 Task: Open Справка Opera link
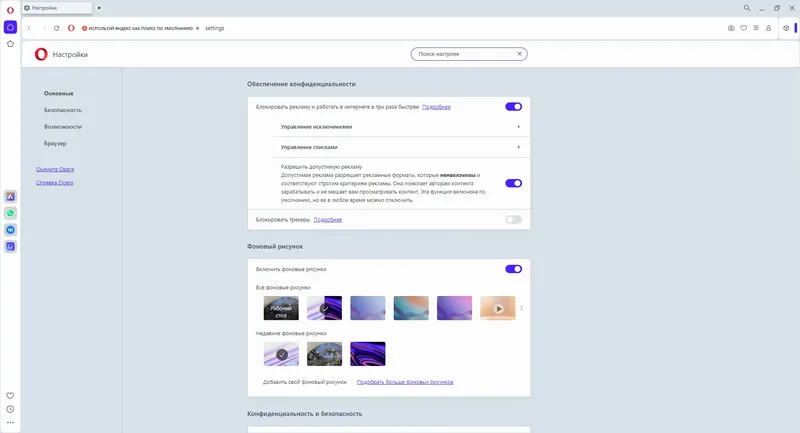pos(55,183)
